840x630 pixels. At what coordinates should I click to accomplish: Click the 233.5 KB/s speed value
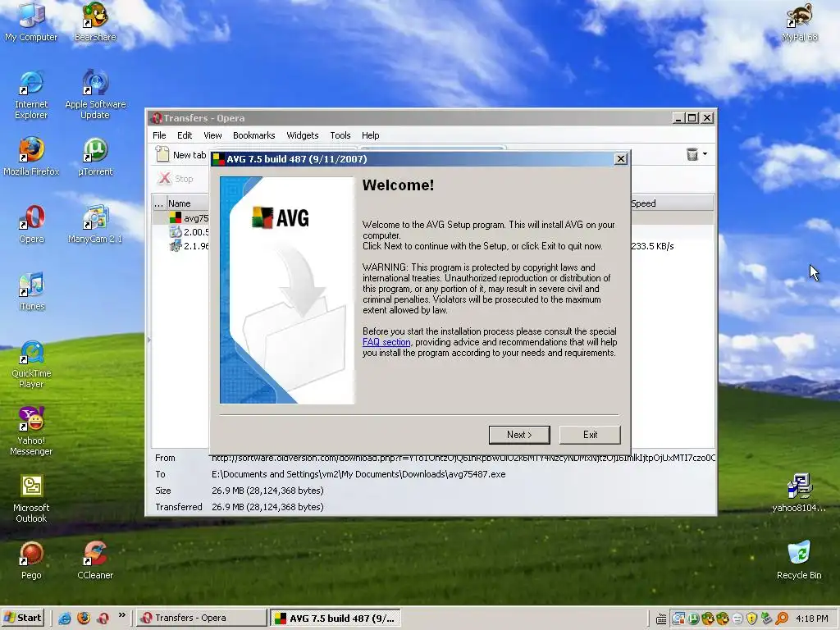coord(652,246)
